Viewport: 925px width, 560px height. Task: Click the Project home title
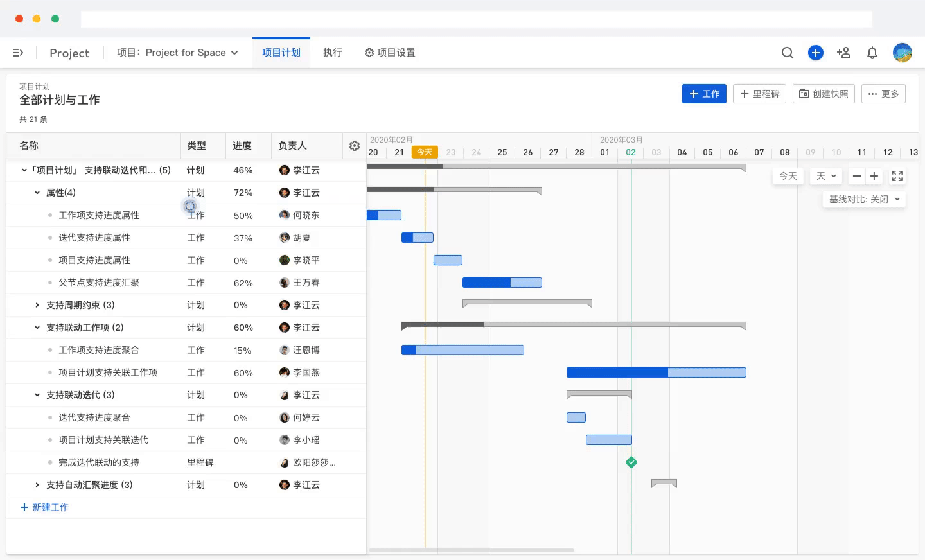[69, 53]
